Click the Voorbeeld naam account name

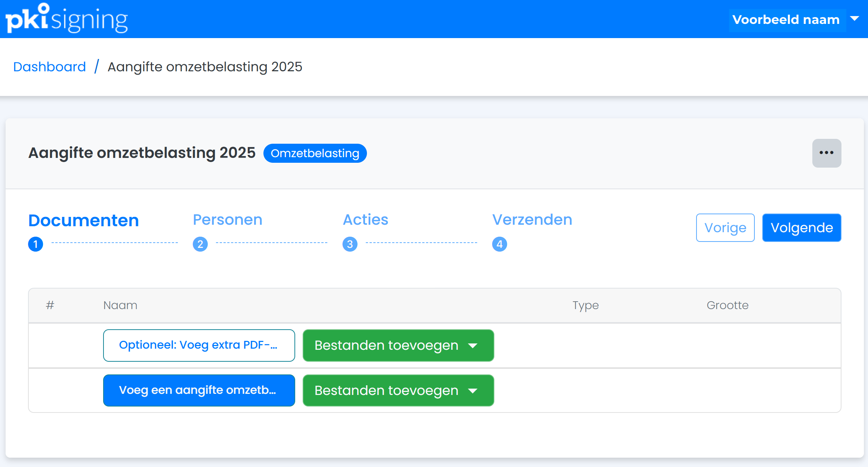coord(786,19)
